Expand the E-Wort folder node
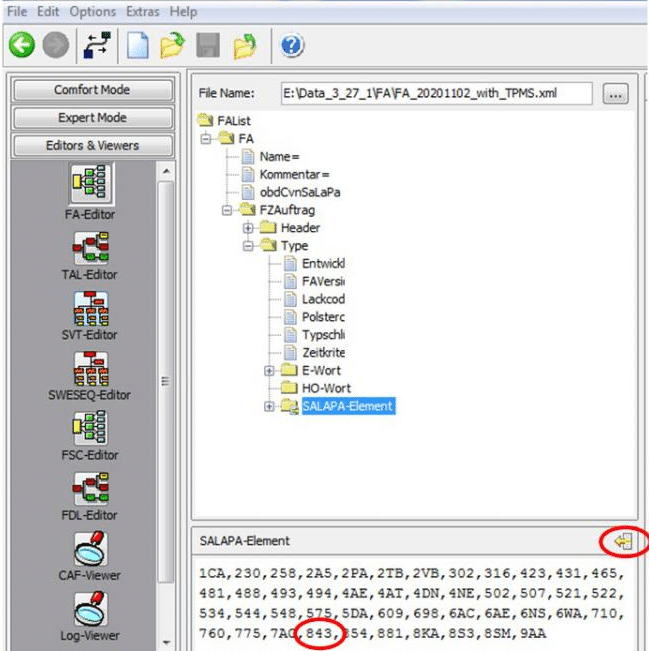 [269, 370]
